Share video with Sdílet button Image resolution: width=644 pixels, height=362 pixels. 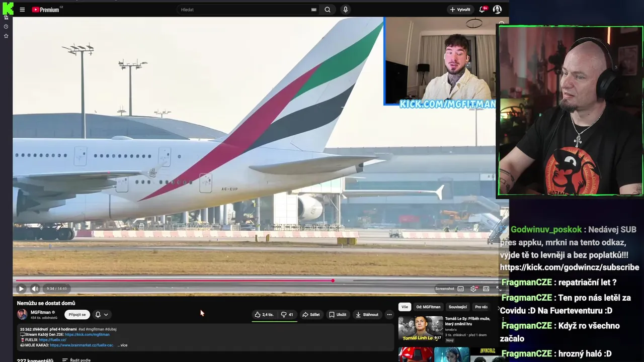click(x=311, y=314)
